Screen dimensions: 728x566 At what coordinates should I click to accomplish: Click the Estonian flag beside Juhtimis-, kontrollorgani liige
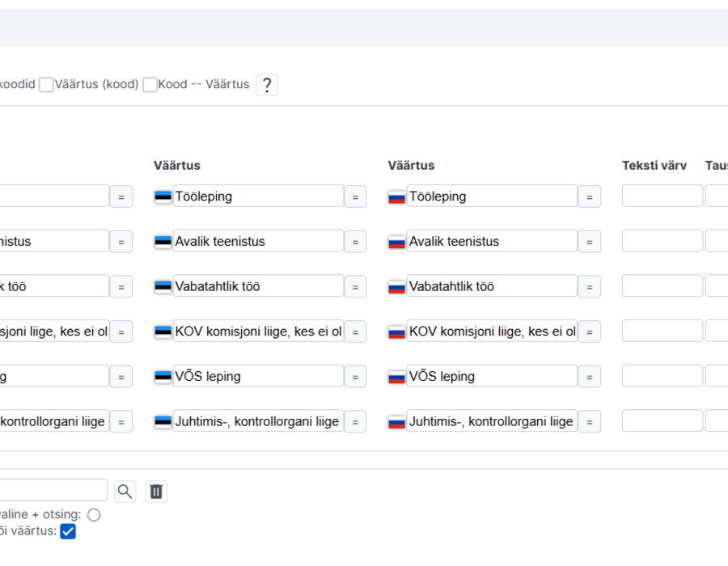tap(163, 422)
